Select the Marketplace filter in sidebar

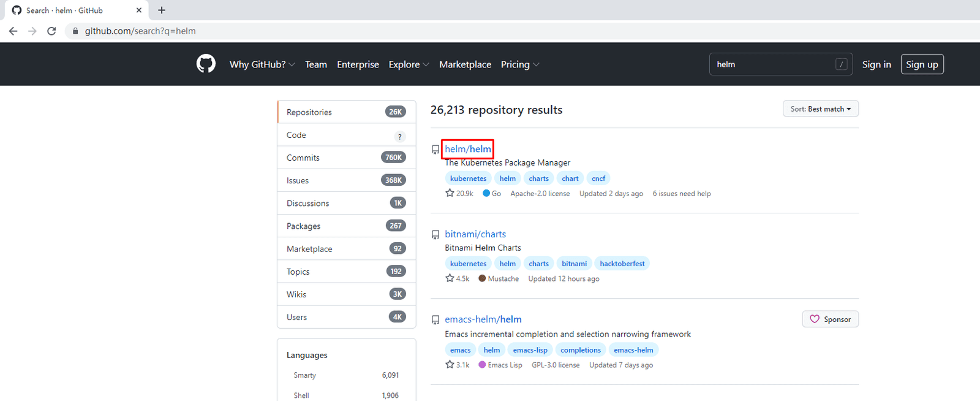[x=347, y=248]
